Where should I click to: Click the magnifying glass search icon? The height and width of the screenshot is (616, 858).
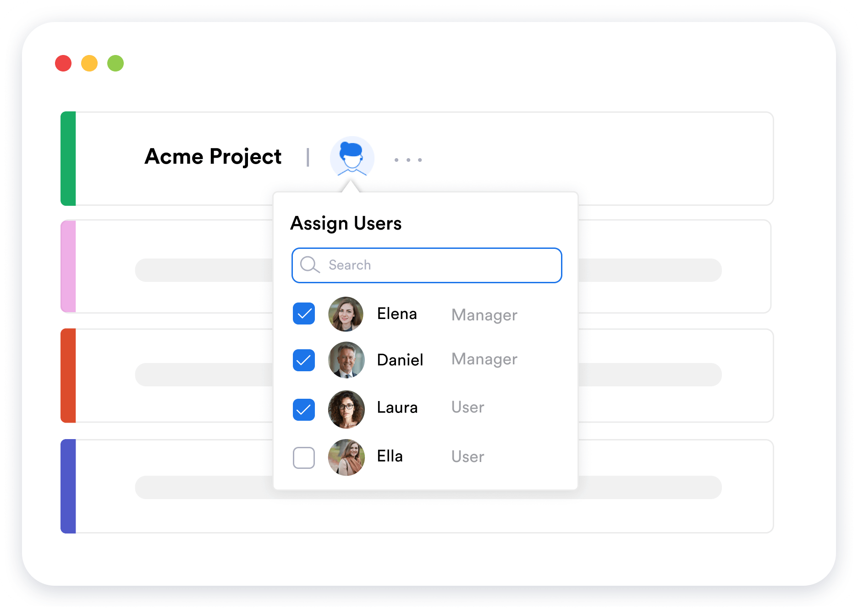310,265
